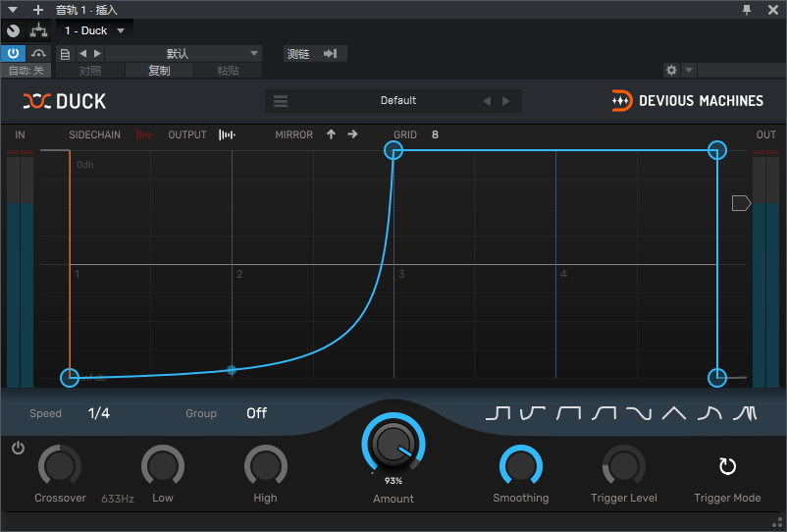Load next host preset with right arrow
787x532 pixels.
[98, 53]
